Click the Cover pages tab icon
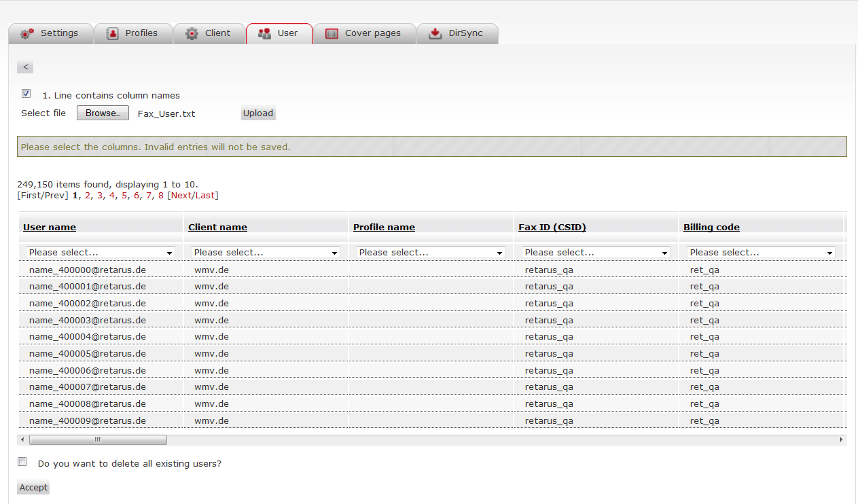858x504 pixels. point(332,33)
